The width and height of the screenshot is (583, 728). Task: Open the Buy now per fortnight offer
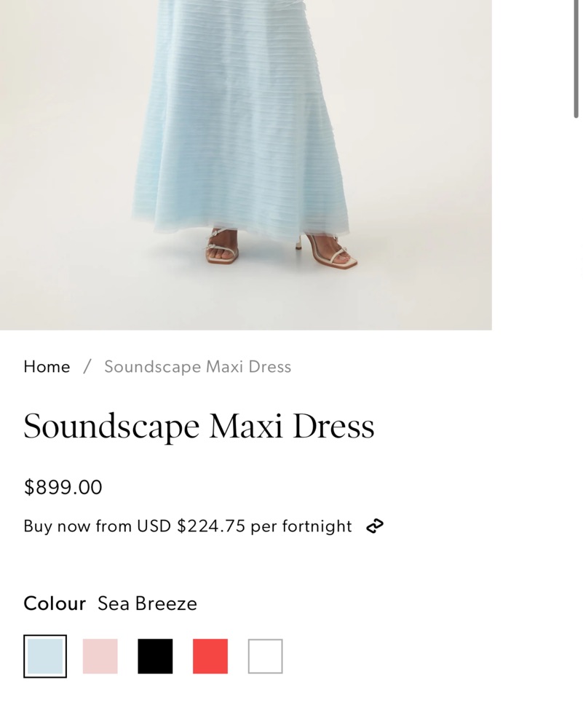click(187, 526)
